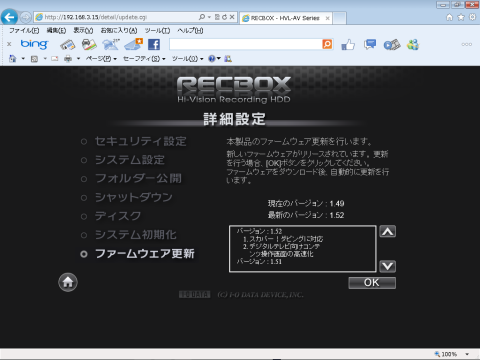This screenshot has height=360, width=480.
Task: Go back with the browser Back arrow
Action: pyautogui.click(x=9, y=17)
